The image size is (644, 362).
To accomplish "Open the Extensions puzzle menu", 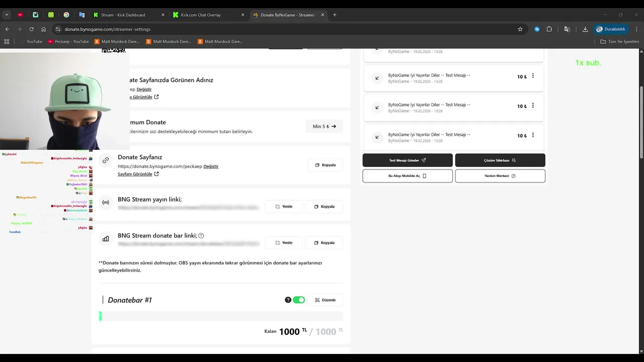I will point(549,29).
